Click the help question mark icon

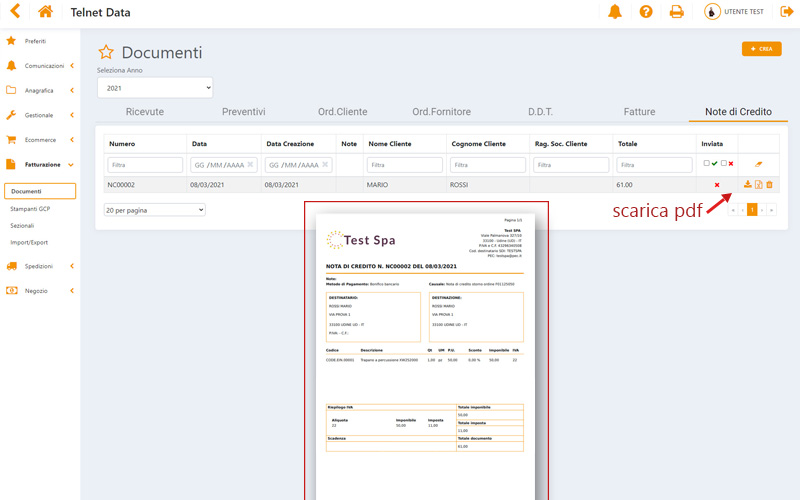(646, 12)
